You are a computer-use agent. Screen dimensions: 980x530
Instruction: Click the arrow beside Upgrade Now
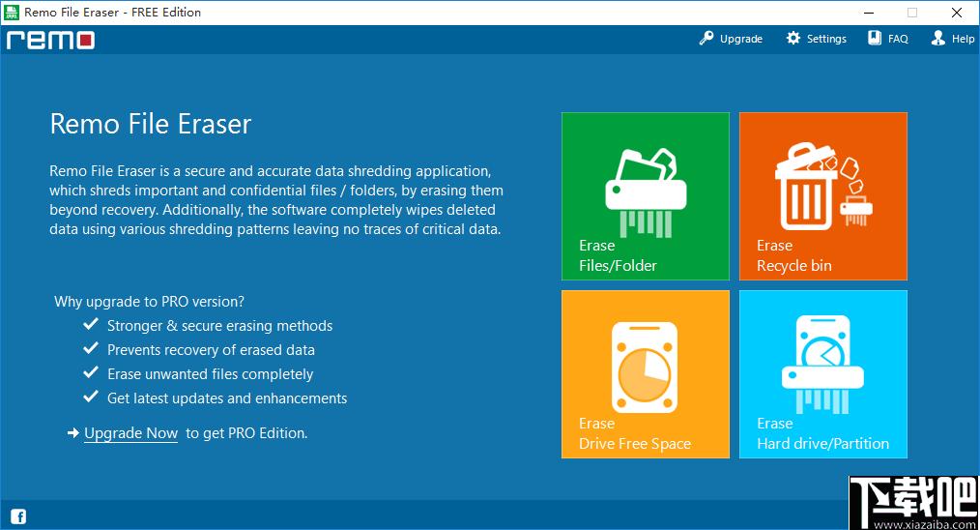tap(73, 433)
